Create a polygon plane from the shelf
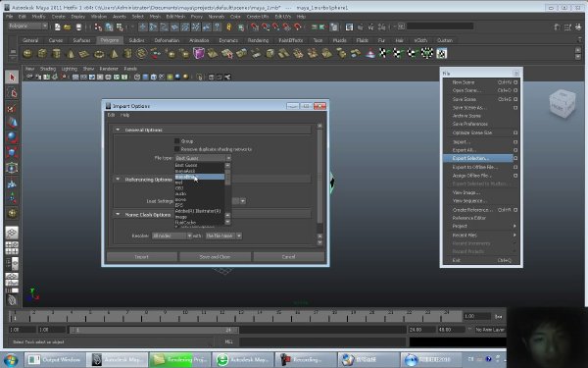This screenshot has width=588, height=368. pos(84,54)
